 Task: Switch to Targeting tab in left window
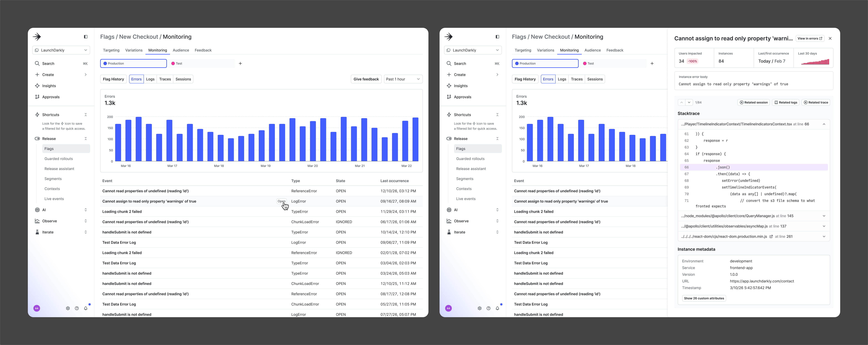(x=111, y=50)
